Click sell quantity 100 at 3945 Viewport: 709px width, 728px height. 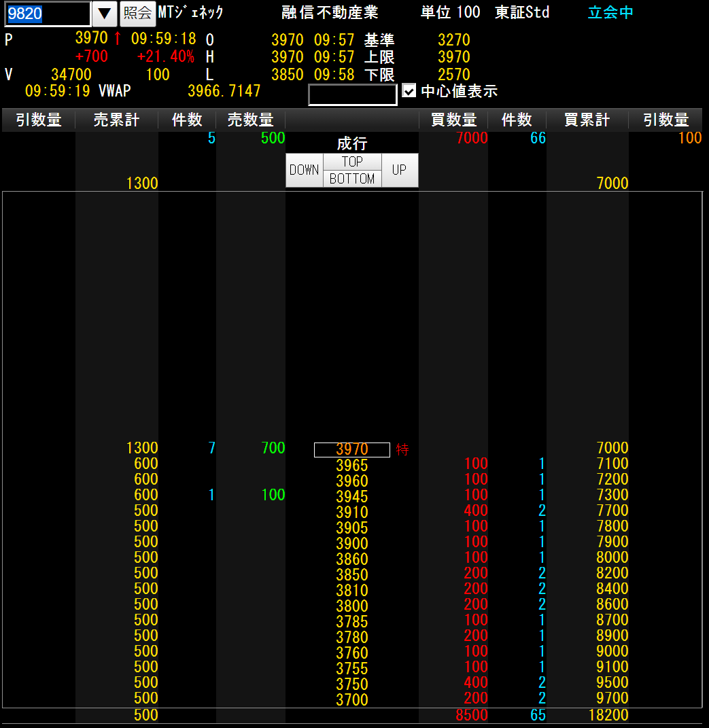273,494
